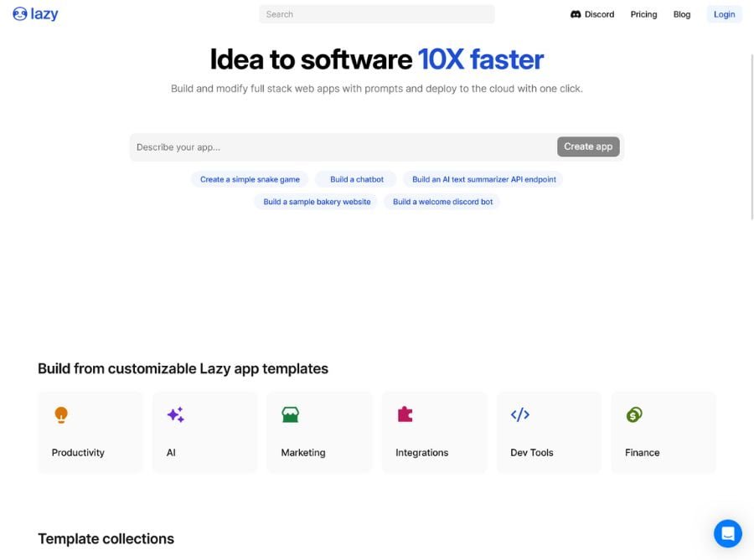The width and height of the screenshot is (754, 560).
Task: Click the 'Template collections' heading
Action: tap(106, 539)
